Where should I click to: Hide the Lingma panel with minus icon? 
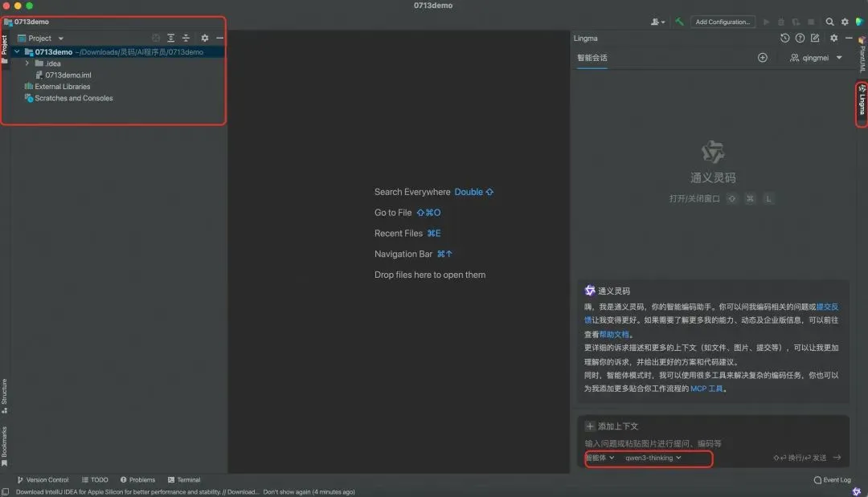[x=850, y=39]
